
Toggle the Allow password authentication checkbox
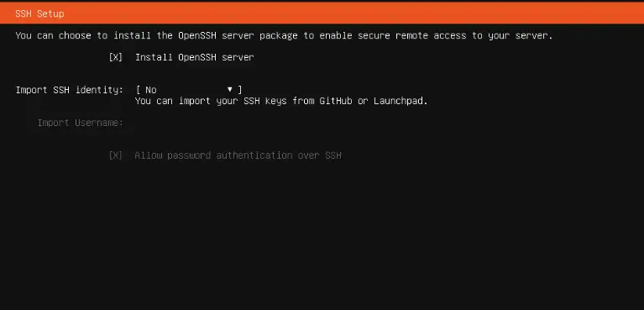pos(115,155)
